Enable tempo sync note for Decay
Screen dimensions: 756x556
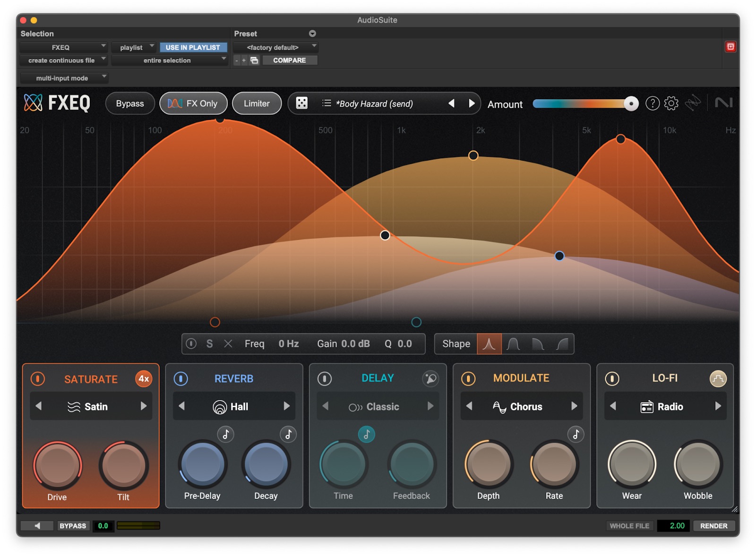(288, 434)
